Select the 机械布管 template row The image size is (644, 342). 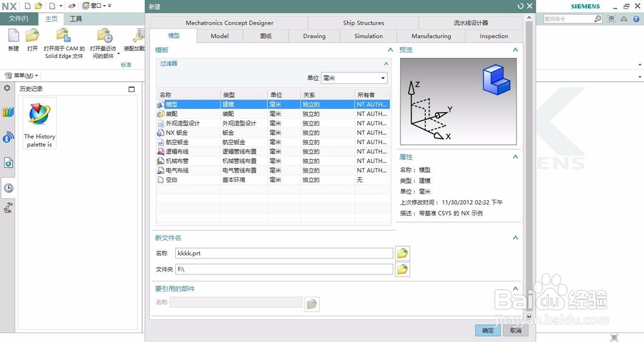[273, 161]
